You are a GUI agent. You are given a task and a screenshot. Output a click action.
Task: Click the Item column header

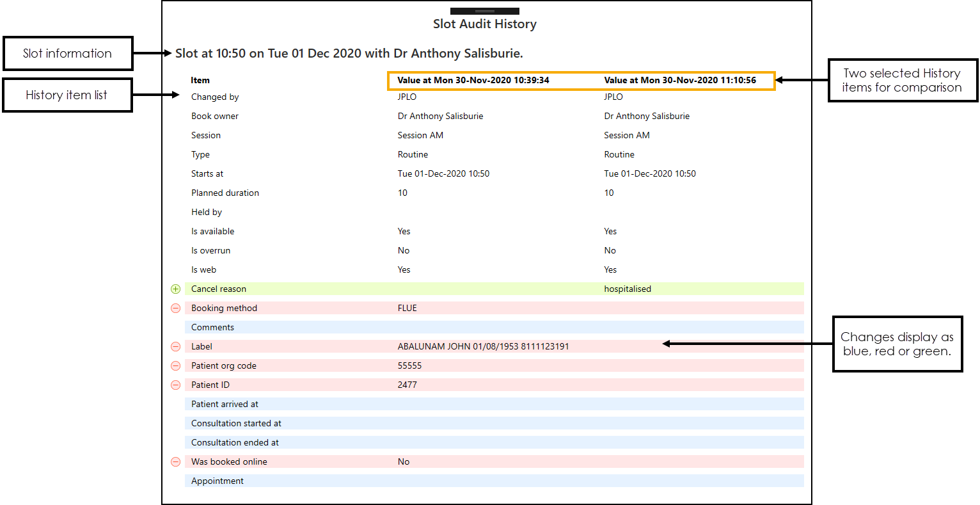point(200,80)
